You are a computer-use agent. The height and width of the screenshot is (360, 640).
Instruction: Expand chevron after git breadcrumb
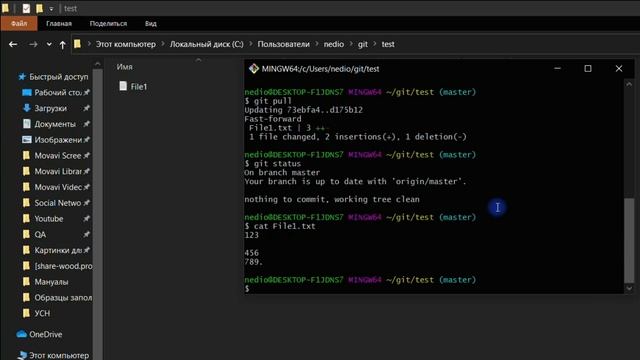point(375,44)
